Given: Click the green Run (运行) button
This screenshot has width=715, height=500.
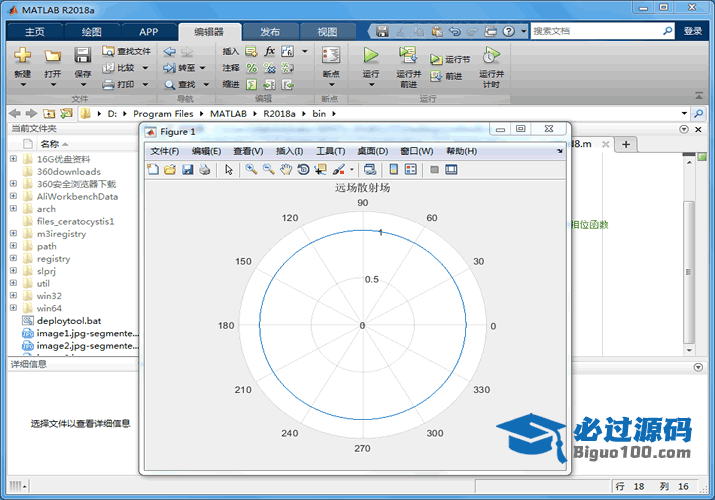Looking at the screenshot, I should (371, 56).
